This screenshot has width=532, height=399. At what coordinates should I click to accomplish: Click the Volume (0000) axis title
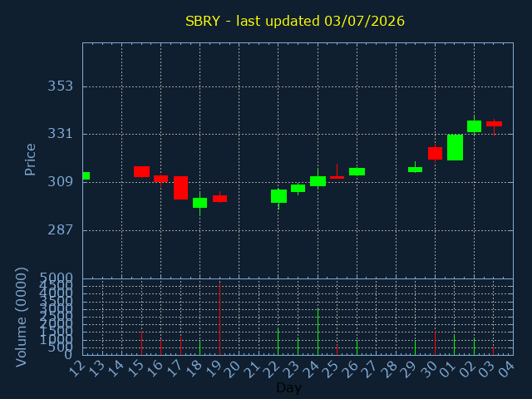pyautogui.click(x=21, y=317)
